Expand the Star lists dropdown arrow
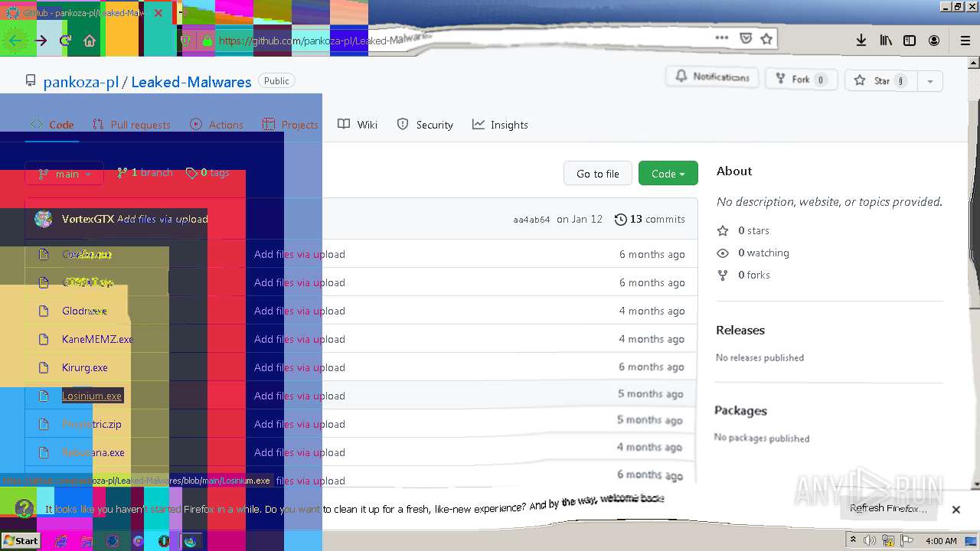 [x=930, y=80]
